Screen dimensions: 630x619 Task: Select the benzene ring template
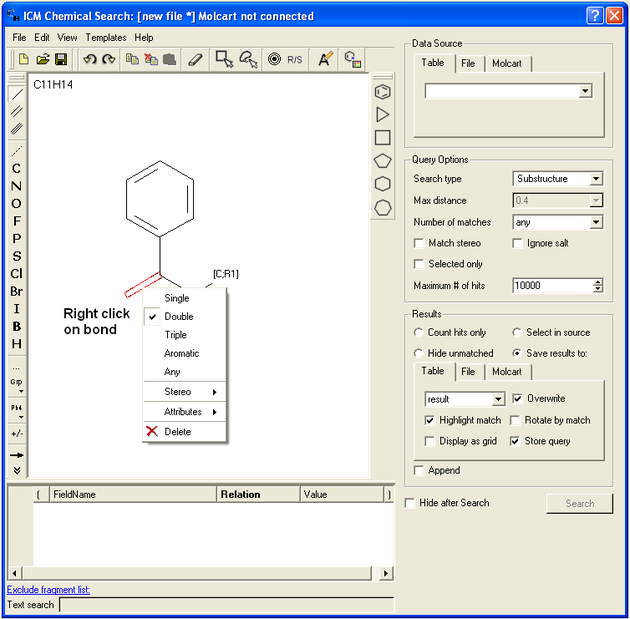[382, 92]
